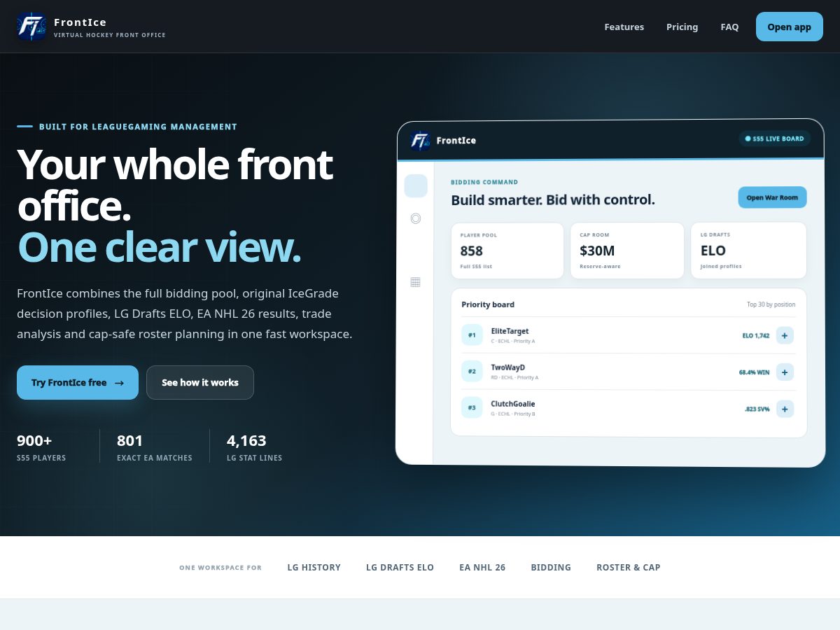Click the #3 rank badge
This screenshot has width=840, height=630.
pos(472,407)
